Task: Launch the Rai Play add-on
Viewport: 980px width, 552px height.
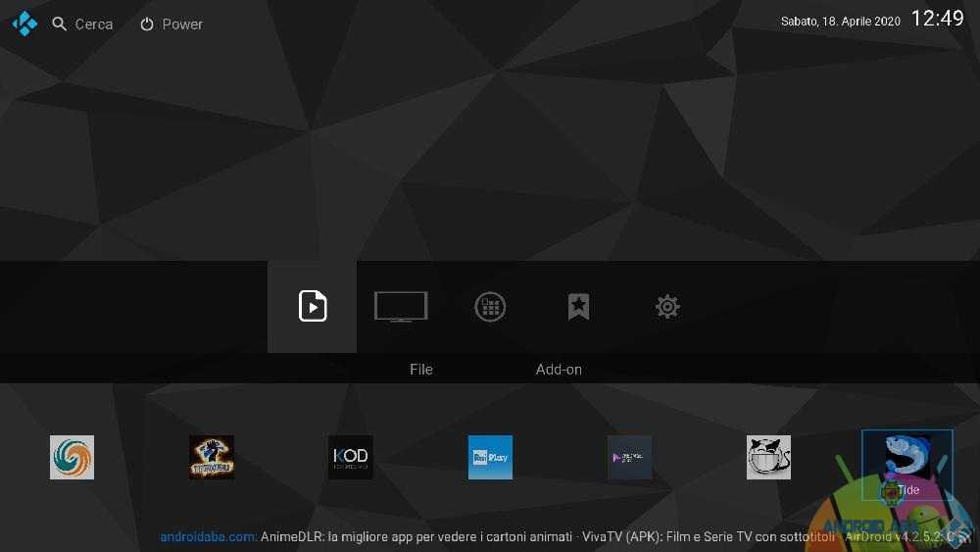Action: [490, 458]
